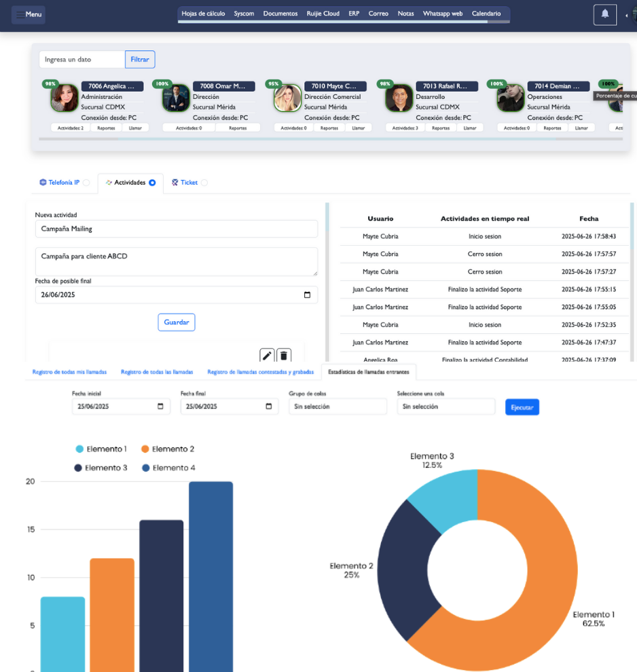Open the Seleccione una cola dropdown
The height and width of the screenshot is (672, 637).
coord(445,407)
